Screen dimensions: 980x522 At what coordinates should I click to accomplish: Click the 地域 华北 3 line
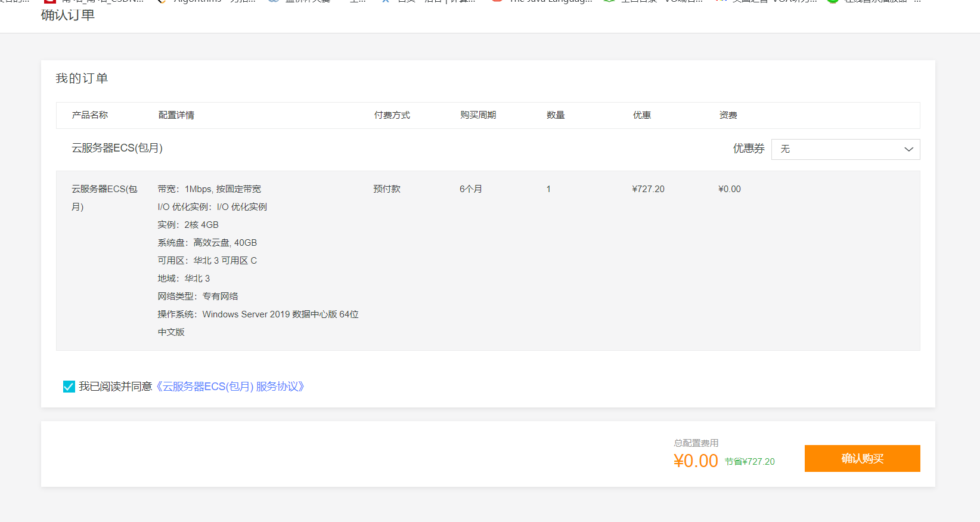click(184, 279)
